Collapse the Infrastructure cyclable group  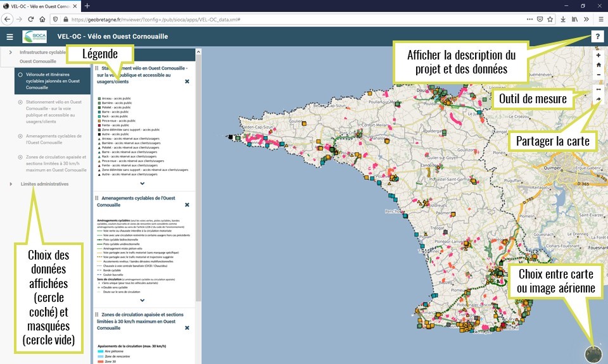click(x=11, y=51)
